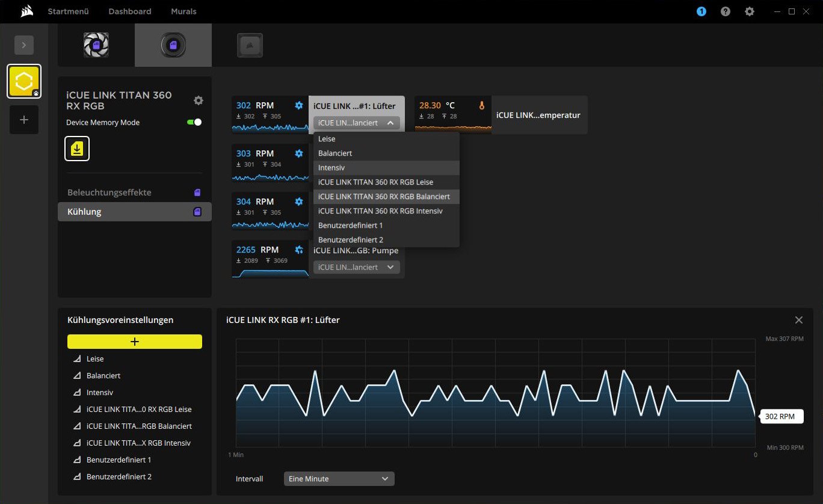The image size is (823, 504).
Task: Select the 303 RPM fan sensor tile
Action: 270,163
